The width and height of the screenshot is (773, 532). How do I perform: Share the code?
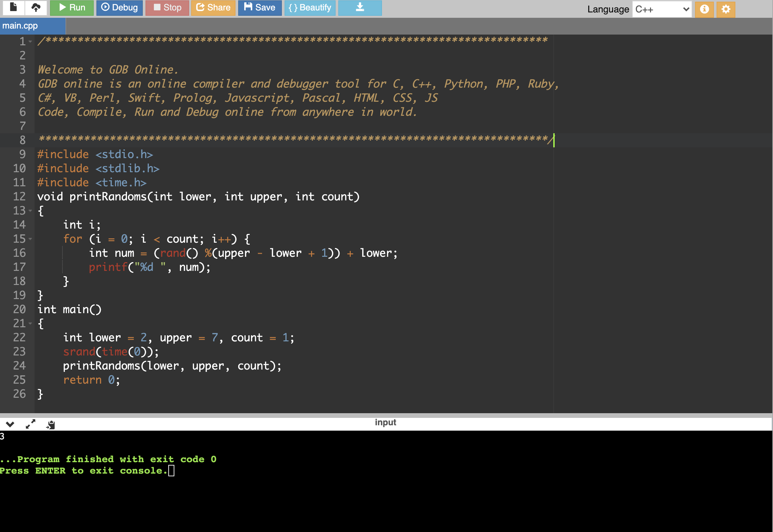(213, 7)
